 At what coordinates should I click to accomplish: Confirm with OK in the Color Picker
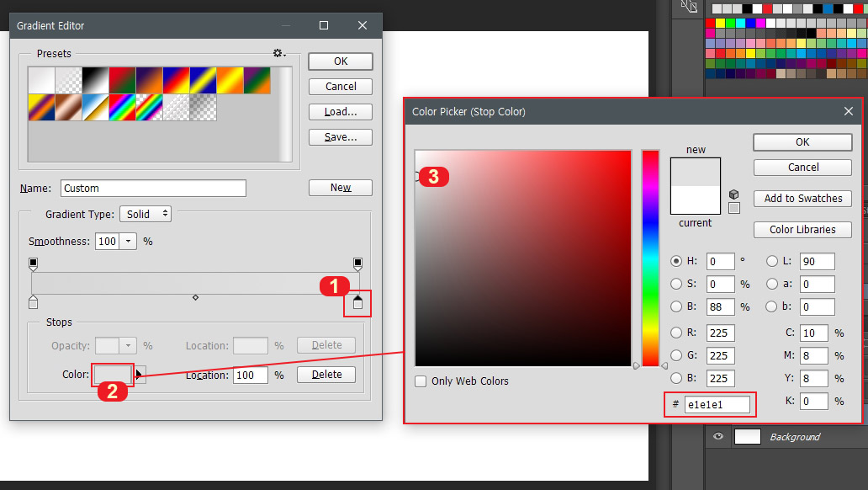pos(802,142)
